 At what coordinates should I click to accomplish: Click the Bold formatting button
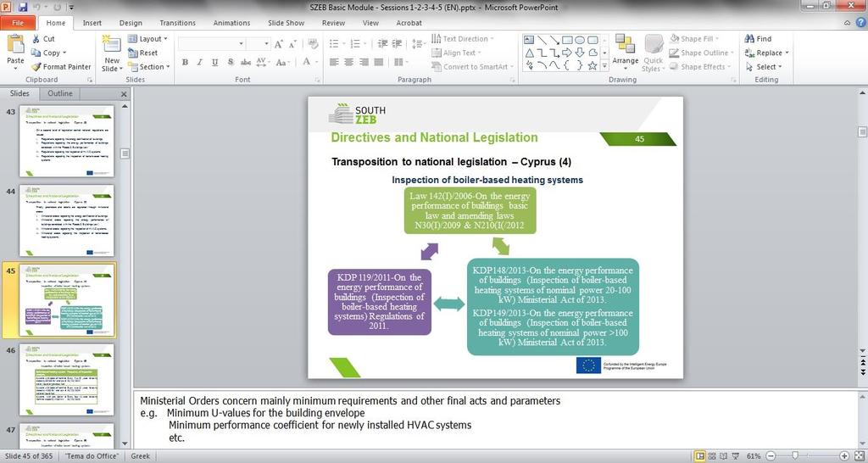pyautogui.click(x=185, y=62)
